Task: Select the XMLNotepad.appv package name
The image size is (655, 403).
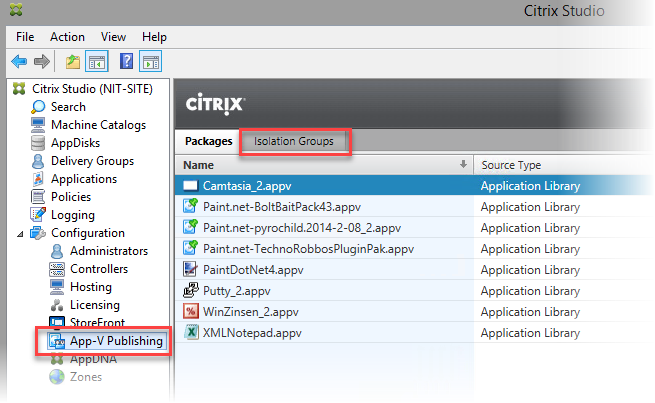Action: point(252,333)
